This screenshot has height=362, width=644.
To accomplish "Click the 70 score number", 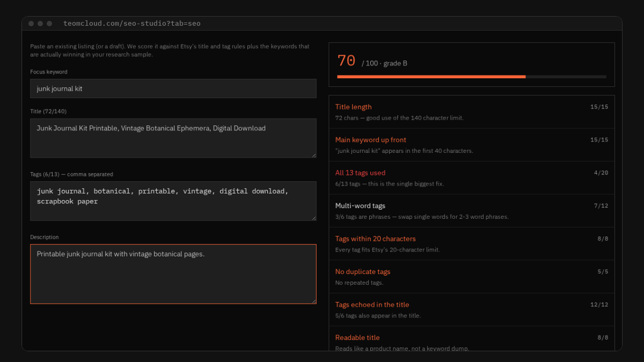I will point(346,61).
